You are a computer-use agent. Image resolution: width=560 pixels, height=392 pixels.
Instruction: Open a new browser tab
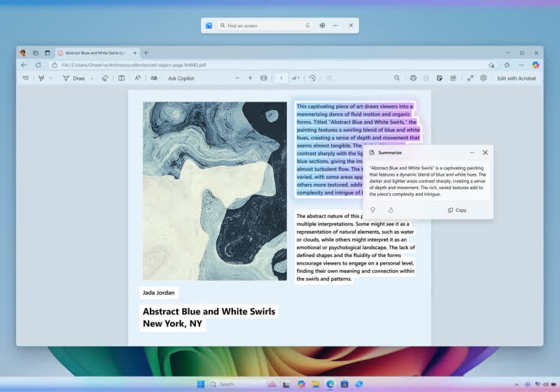[146, 53]
